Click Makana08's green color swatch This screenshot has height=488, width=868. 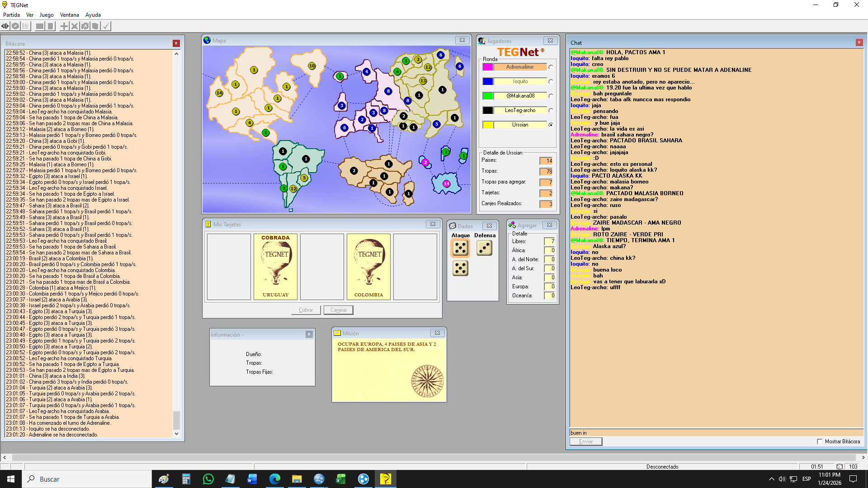[x=487, y=96]
